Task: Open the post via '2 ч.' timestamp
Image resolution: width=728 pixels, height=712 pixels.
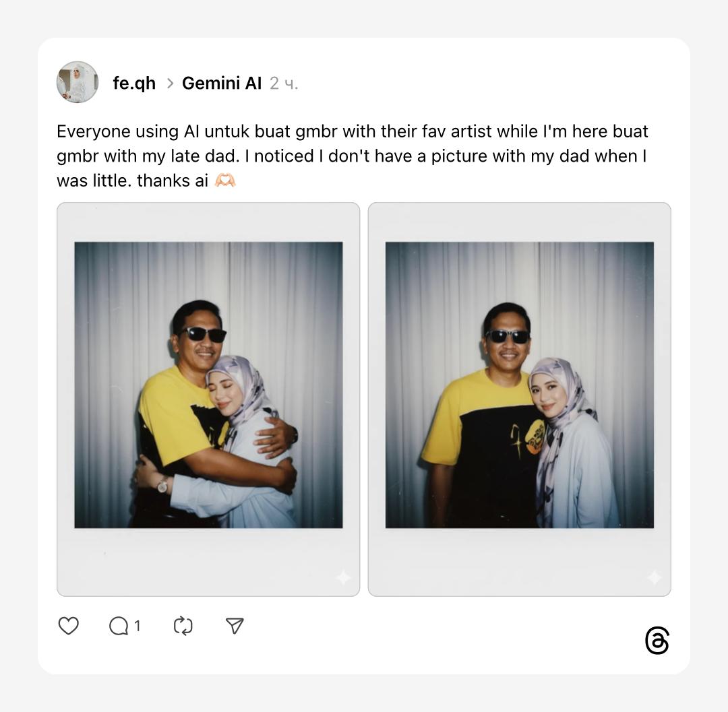Action: click(284, 84)
